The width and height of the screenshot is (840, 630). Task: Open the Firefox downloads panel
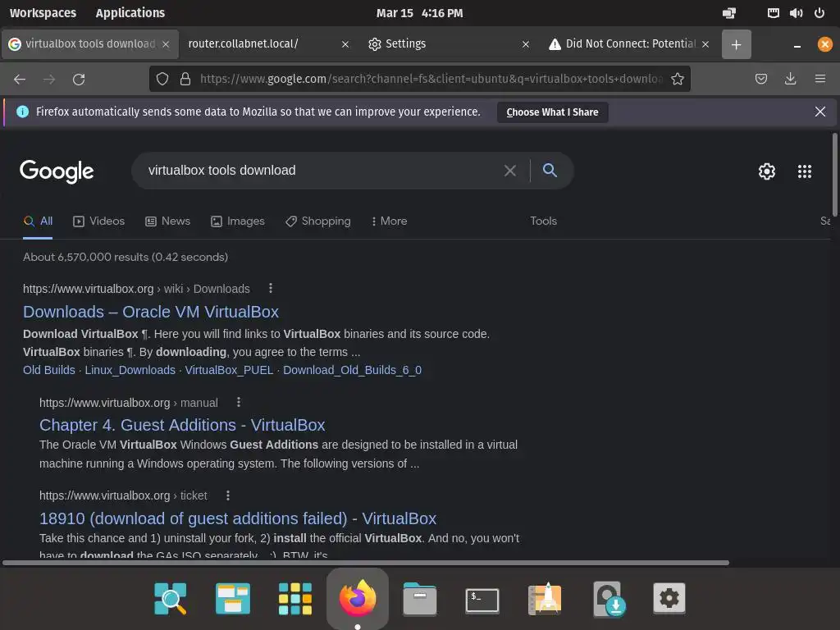point(790,80)
